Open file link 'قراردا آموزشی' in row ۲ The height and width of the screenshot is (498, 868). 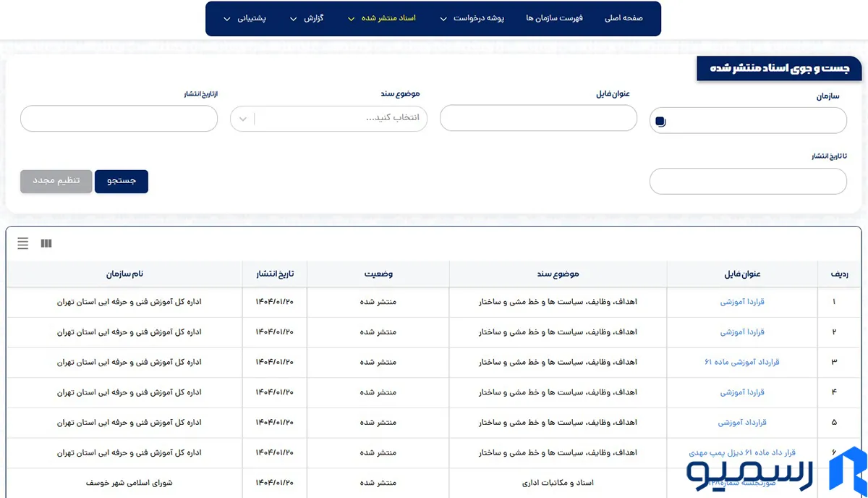pos(742,332)
